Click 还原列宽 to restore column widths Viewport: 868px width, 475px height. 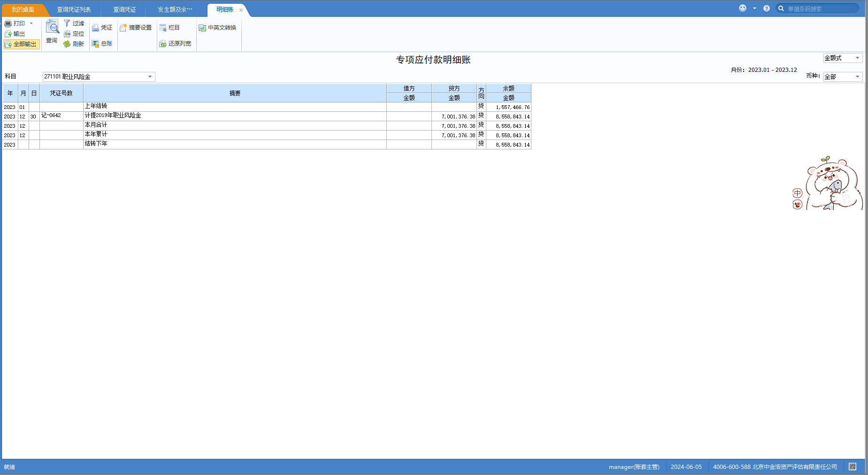tap(175, 44)
